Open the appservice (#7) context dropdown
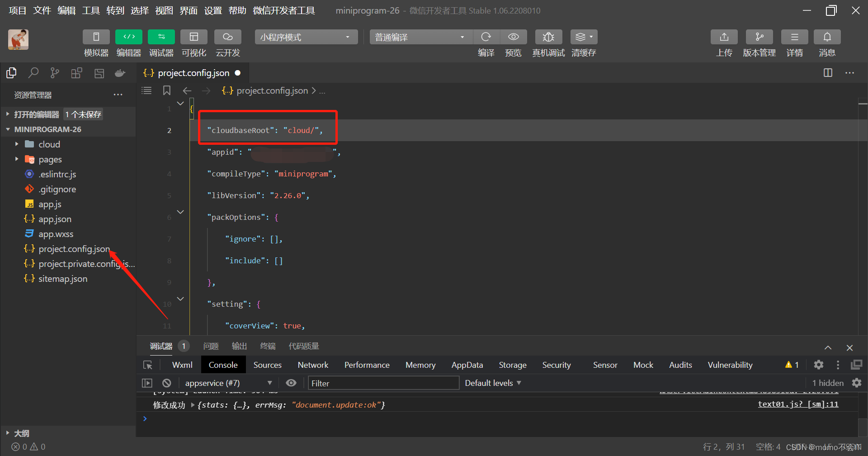Viewport: 868px width, 456px height. coord(228,383)
